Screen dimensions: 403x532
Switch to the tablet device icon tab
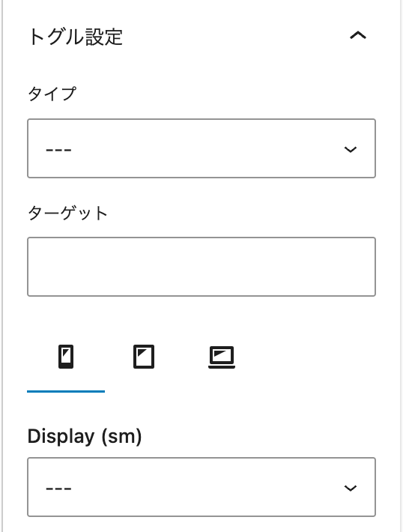tap(144, 356)
